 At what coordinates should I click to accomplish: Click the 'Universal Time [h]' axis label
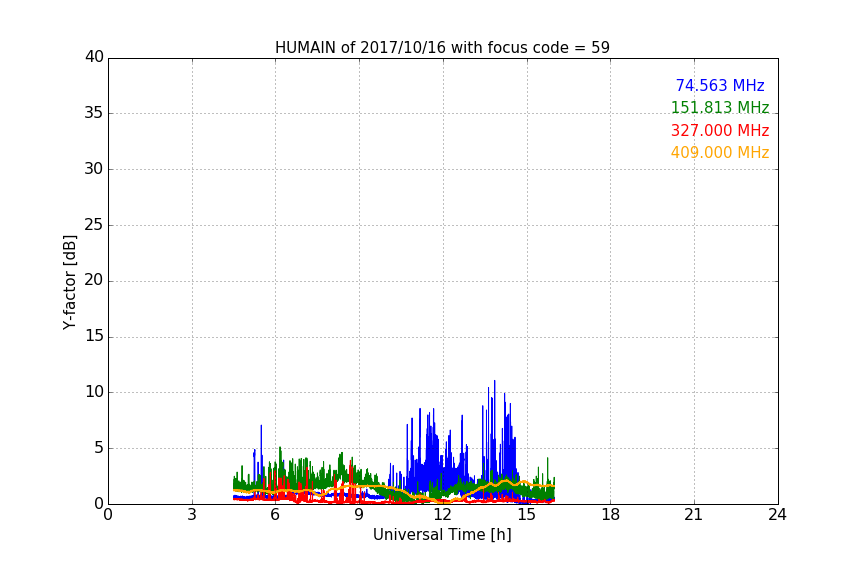point(442,535)
